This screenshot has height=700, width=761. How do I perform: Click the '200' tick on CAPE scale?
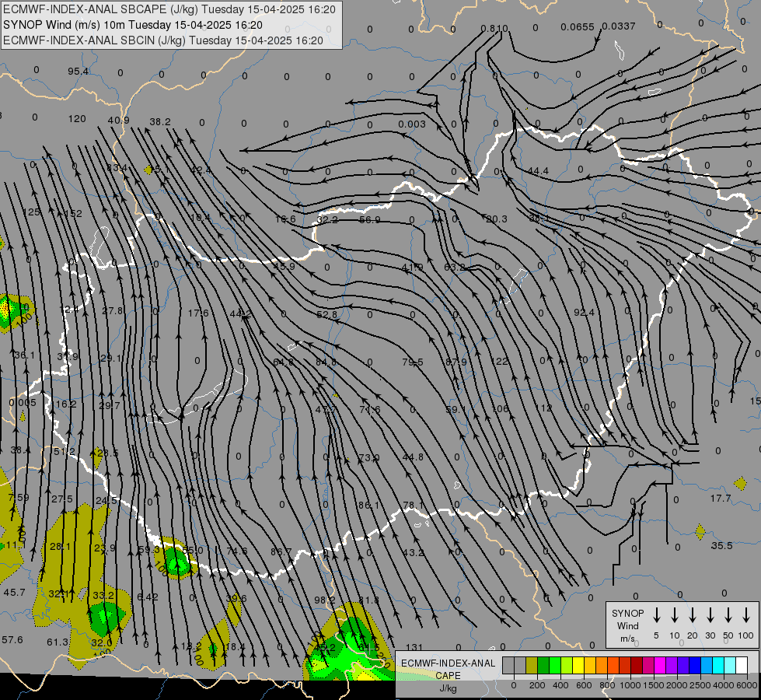pyautogui.click(x=537, y=685)
